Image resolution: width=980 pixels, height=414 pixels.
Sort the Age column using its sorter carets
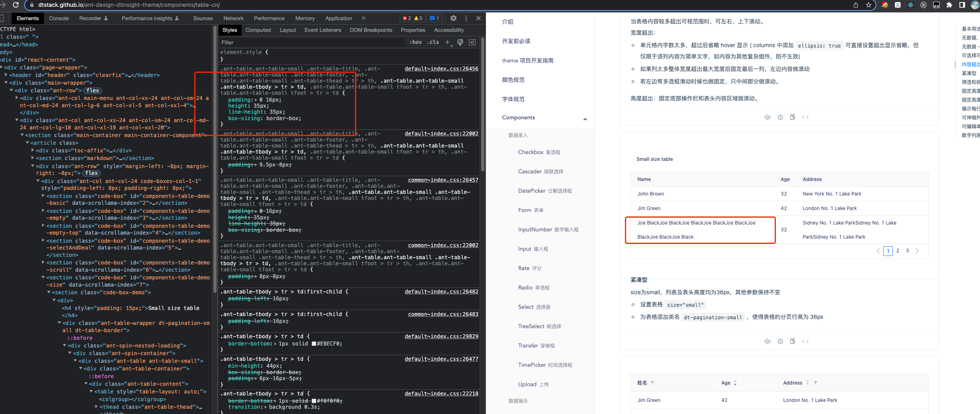[735, 383]
